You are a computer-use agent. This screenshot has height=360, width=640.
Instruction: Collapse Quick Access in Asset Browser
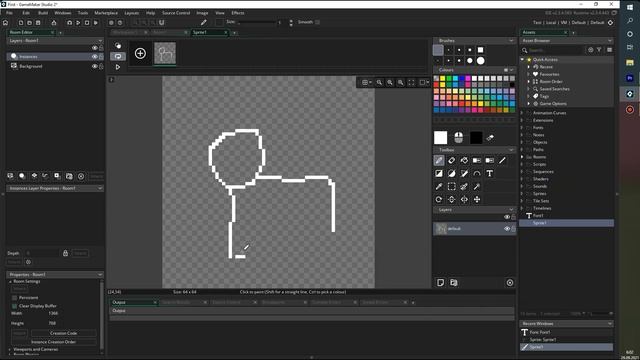coord(522,60)
